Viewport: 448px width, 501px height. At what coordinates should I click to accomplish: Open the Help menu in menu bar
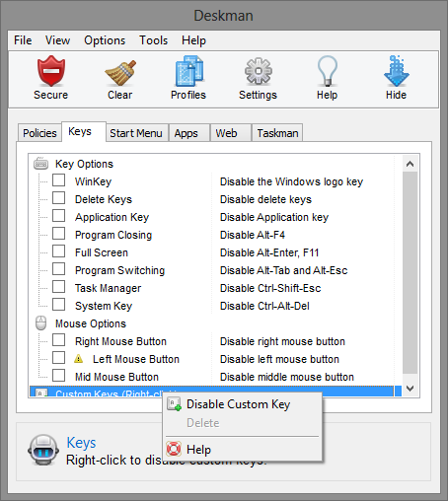(193, 40)
